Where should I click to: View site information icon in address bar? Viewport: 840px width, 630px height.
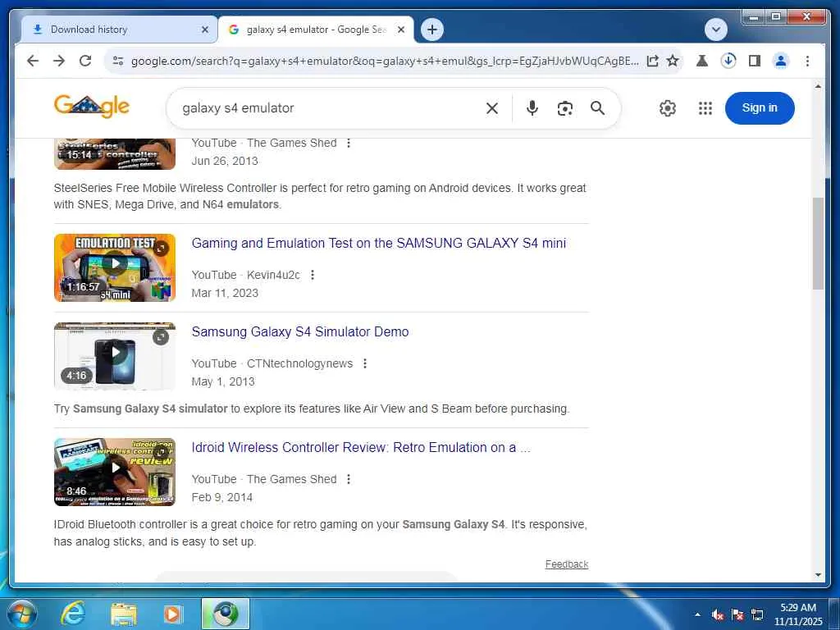click(x=118, y=61)
